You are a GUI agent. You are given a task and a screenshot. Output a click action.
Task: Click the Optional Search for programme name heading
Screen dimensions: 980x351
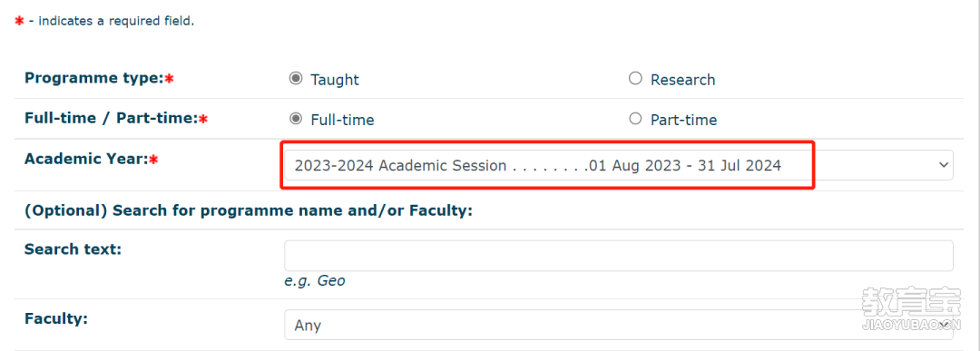coord(248,210)
